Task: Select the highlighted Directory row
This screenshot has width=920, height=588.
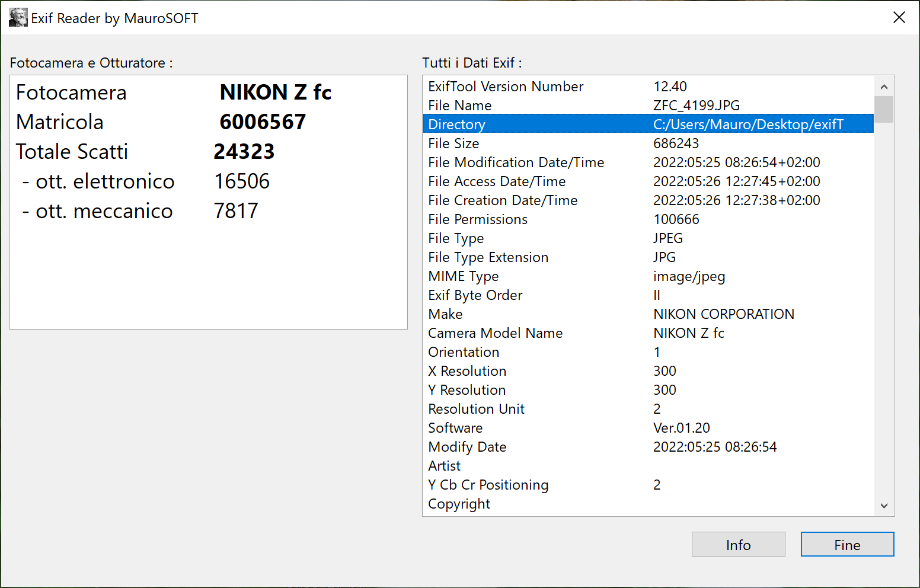Action: (649, 124)
